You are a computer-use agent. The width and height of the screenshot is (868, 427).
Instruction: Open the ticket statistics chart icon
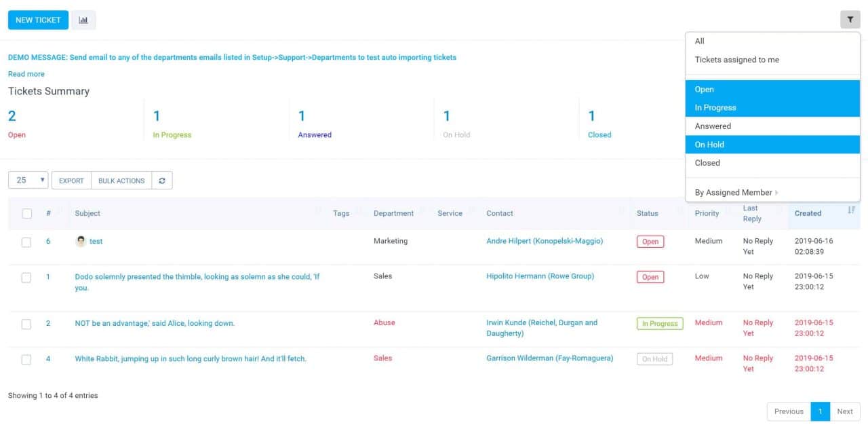click(83, 20)
